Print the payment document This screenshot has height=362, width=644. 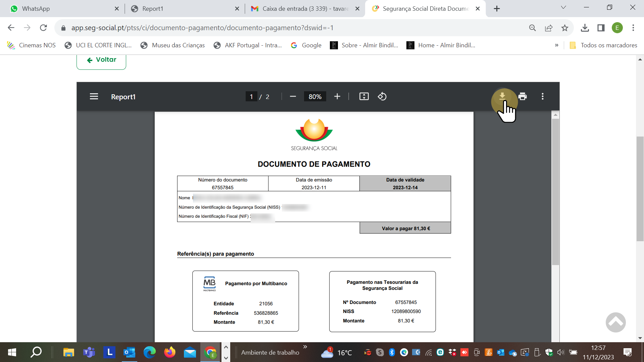(523, 97)
